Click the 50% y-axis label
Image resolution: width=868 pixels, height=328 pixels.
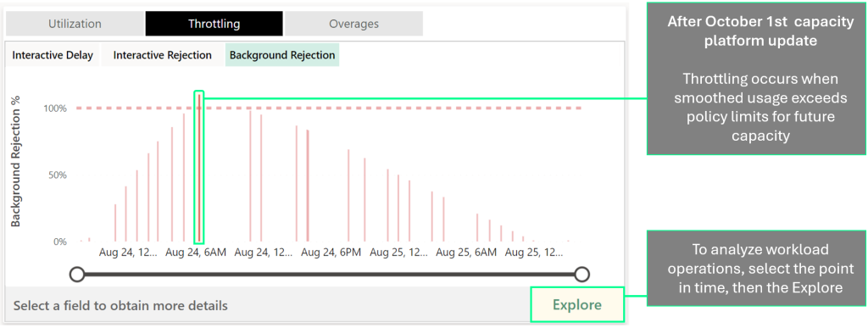55,175
